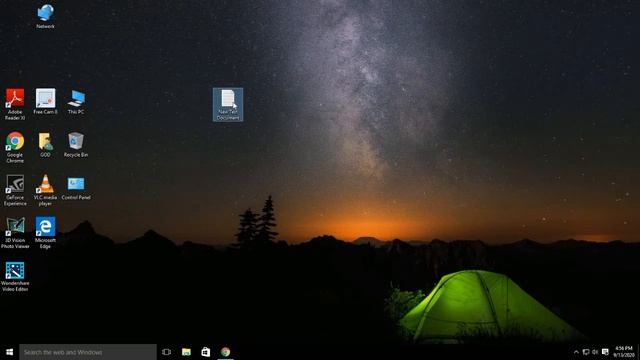Open the taskbar clock and date

[x=624, y=352]
